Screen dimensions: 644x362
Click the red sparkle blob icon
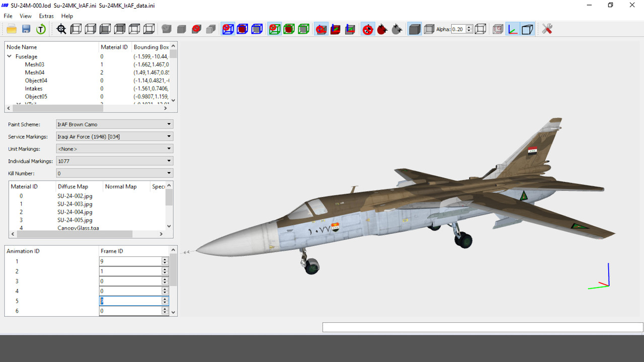(x=382, y=29)
